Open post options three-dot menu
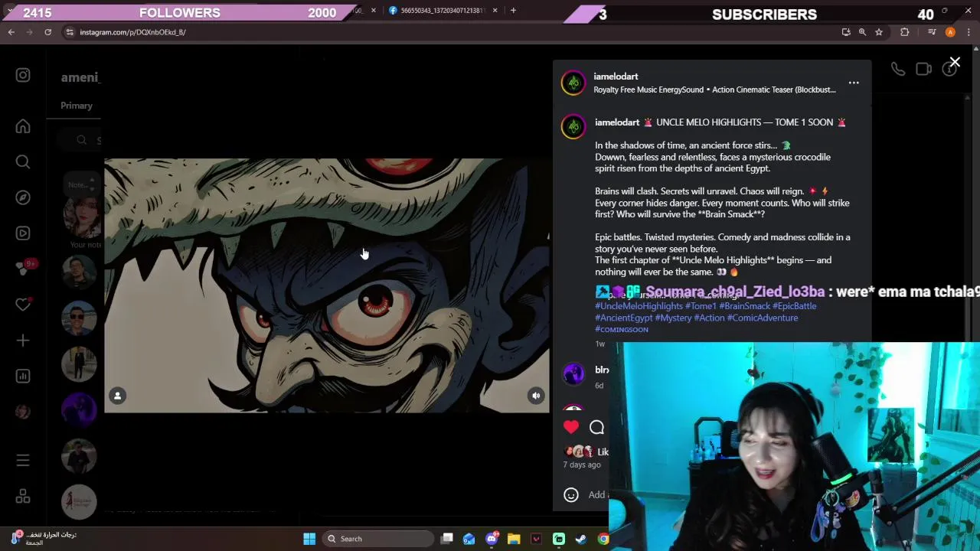 [x=854, y=83]
